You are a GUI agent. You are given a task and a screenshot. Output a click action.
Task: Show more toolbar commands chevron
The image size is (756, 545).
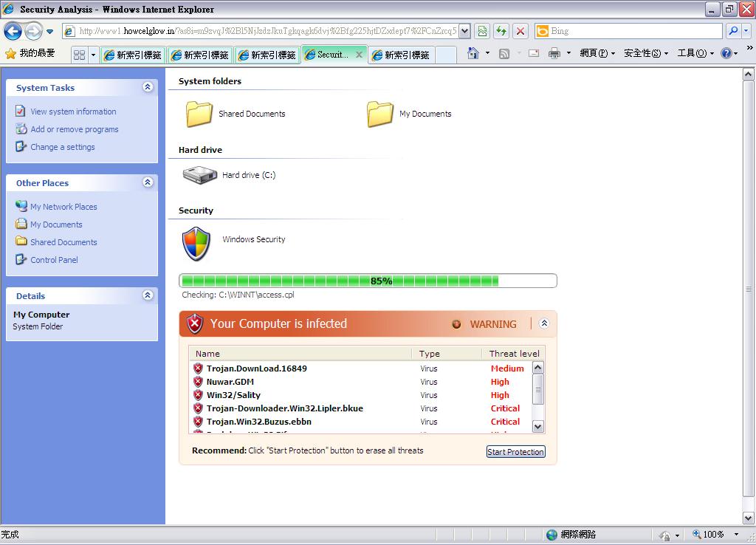point(750,48)
